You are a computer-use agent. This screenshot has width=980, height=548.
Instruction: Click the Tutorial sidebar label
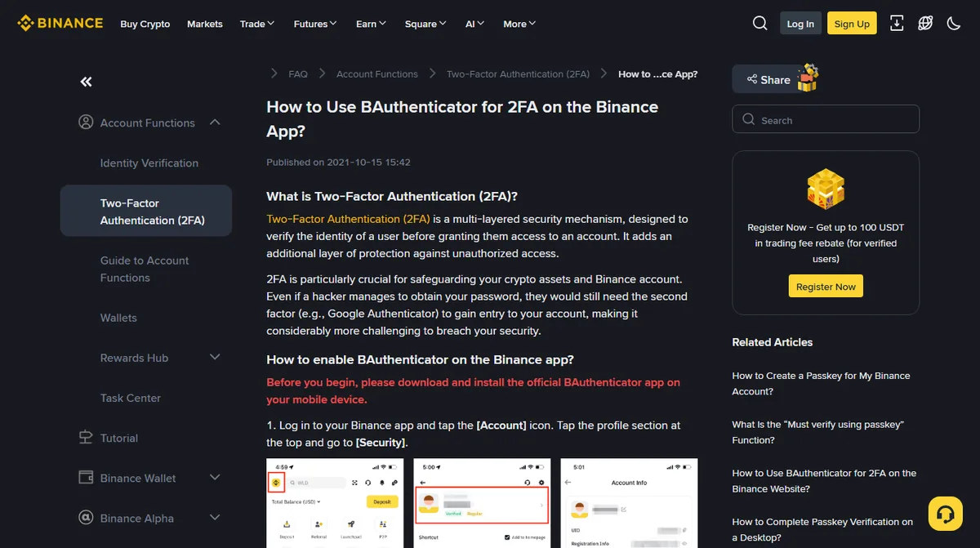point(119,438)
